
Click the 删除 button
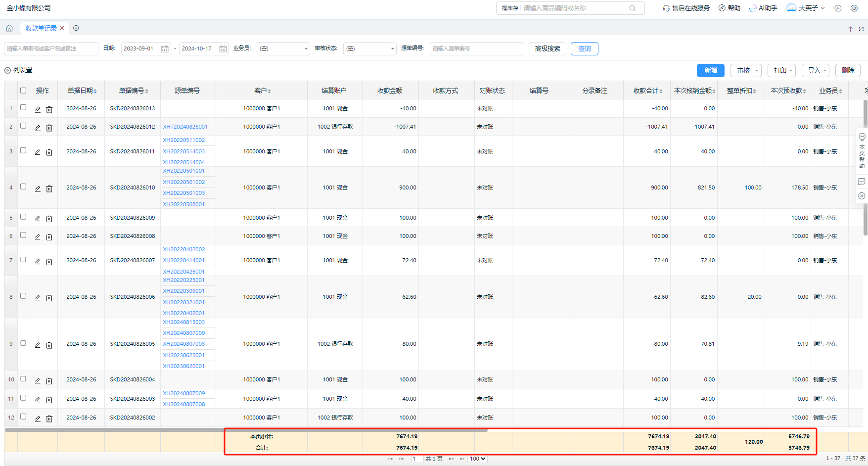848,70
